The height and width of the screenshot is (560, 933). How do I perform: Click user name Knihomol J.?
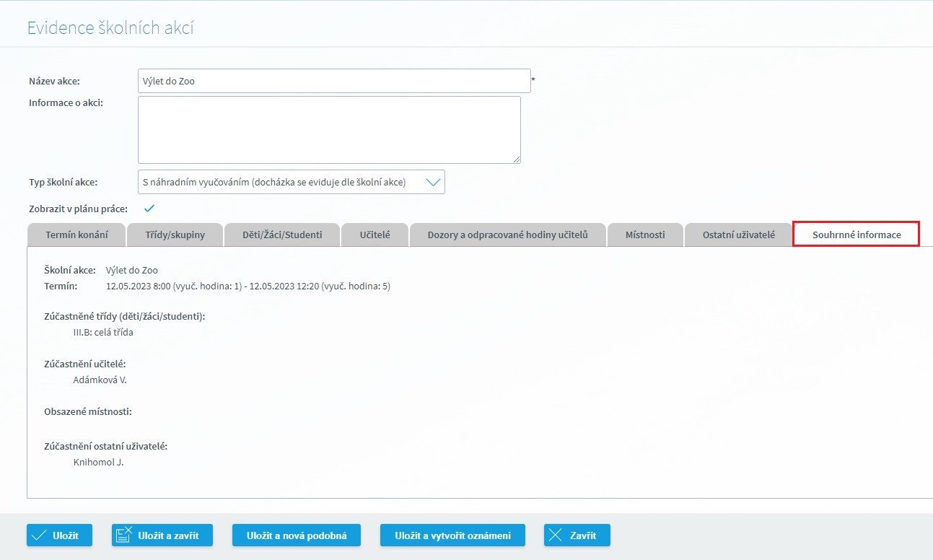click(x=99, y=462)
